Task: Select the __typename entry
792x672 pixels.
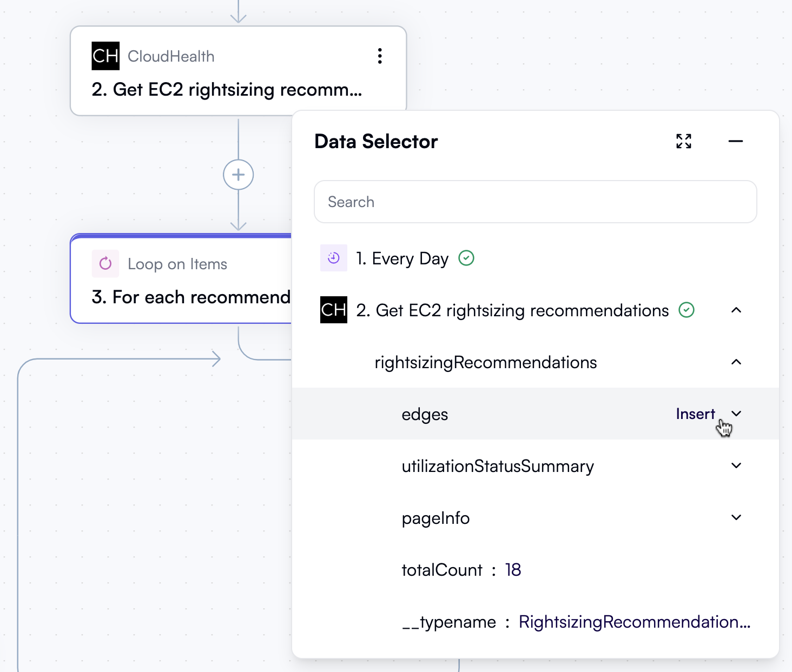Action: [x=576, y=622]
